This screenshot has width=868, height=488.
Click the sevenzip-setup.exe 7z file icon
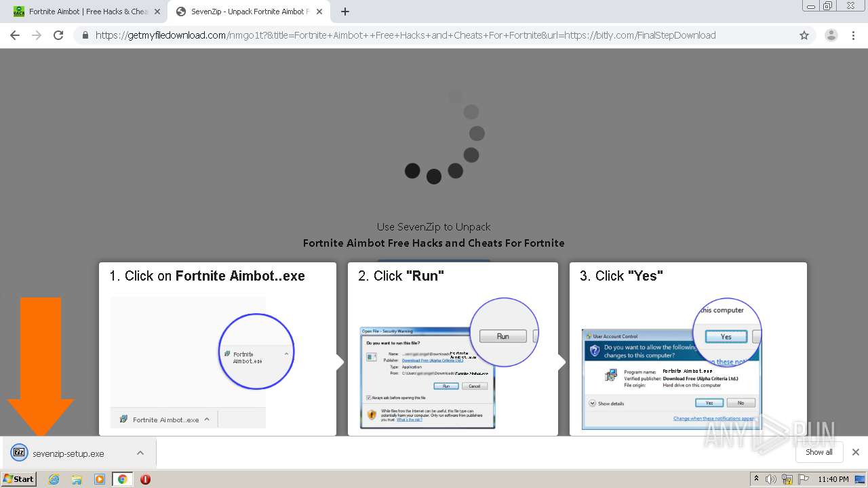[x=19, y=453]
